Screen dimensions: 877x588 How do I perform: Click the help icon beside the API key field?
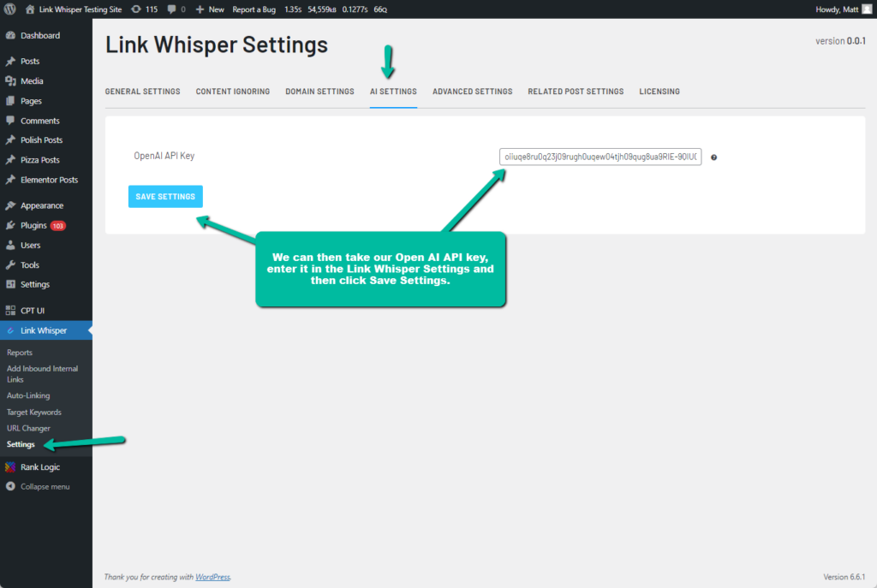713,157
